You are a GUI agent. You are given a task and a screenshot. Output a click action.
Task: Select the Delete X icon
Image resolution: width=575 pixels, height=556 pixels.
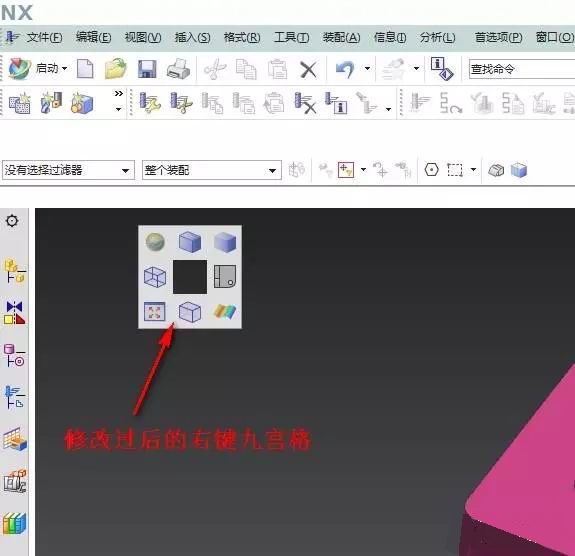308,69
